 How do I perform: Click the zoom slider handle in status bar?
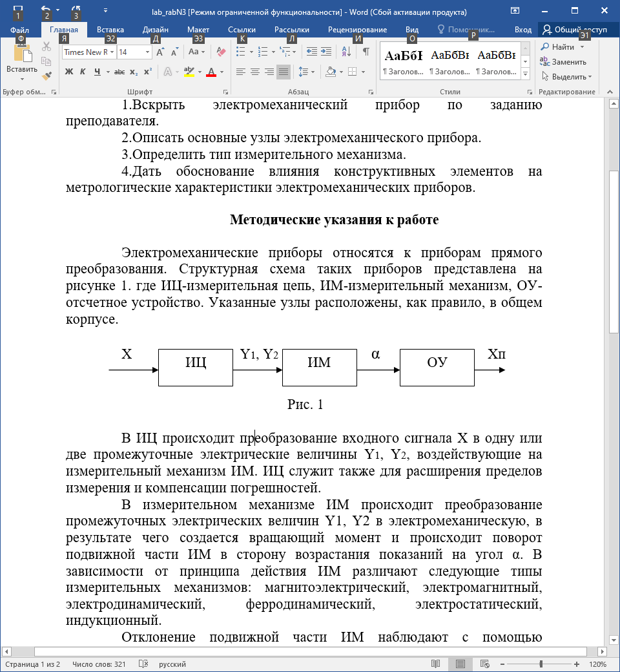coord(541,664)
